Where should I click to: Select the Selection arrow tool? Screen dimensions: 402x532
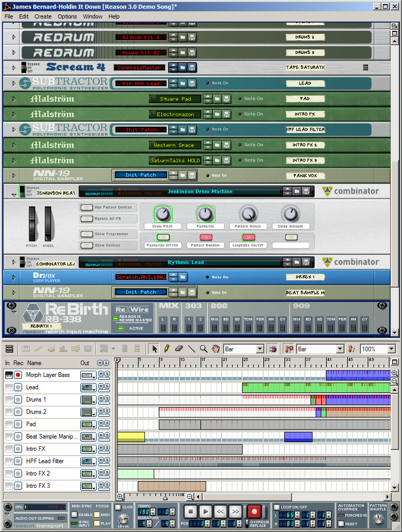155,349
